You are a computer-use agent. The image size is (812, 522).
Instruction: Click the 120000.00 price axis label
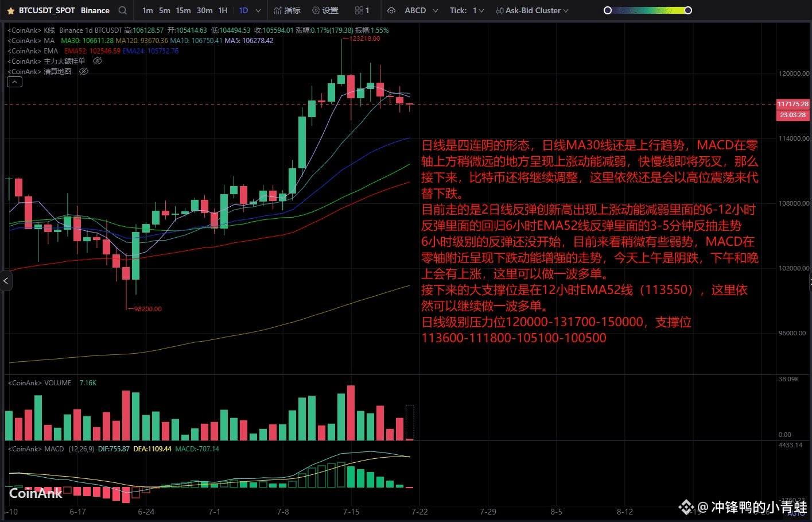[x=794, y=74]
